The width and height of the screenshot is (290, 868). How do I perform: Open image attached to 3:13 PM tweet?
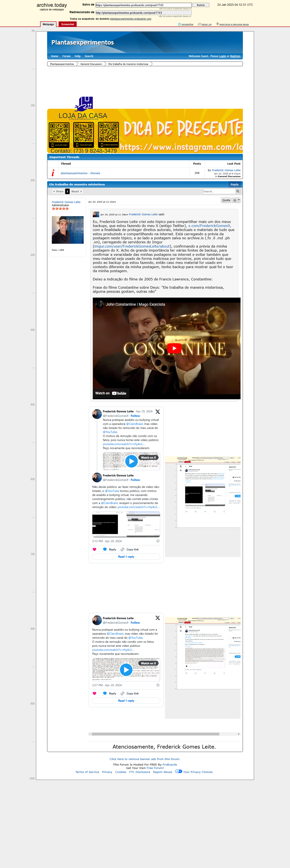126,524
